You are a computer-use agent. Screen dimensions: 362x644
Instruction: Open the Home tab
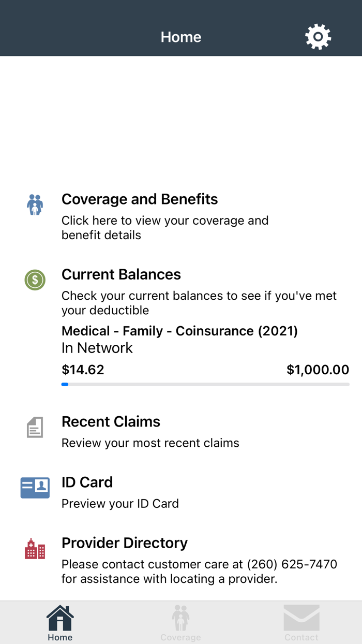(59, 622)
